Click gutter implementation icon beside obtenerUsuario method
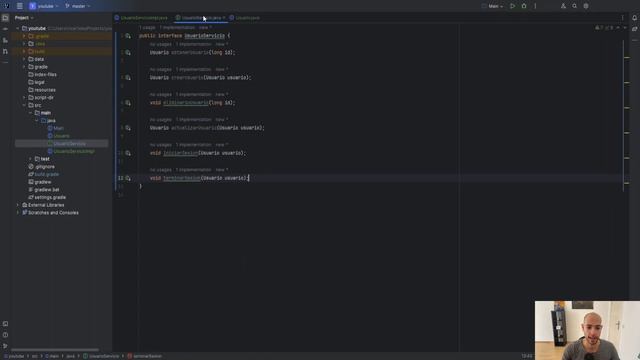The image size is (640, 360). click(x=128, y=53)
